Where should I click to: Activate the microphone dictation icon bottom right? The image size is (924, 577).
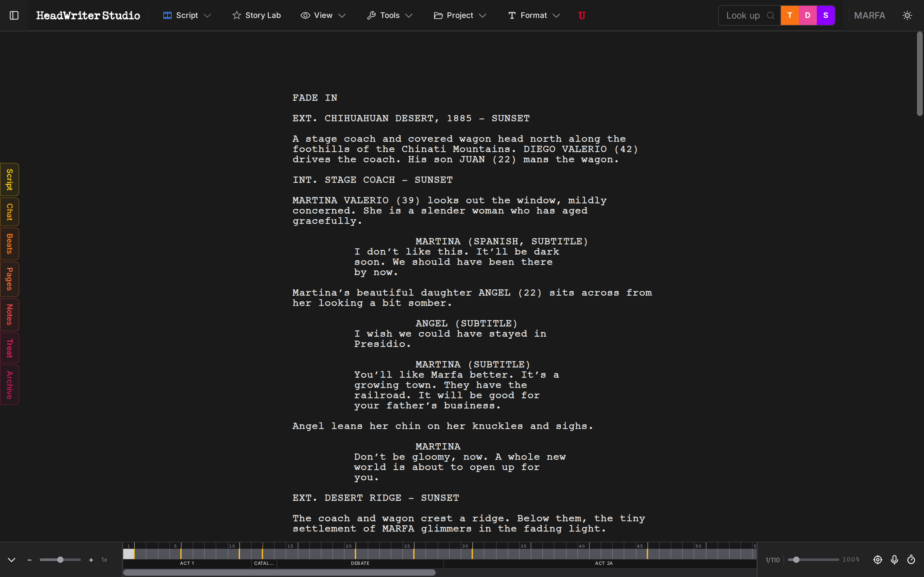894,560
